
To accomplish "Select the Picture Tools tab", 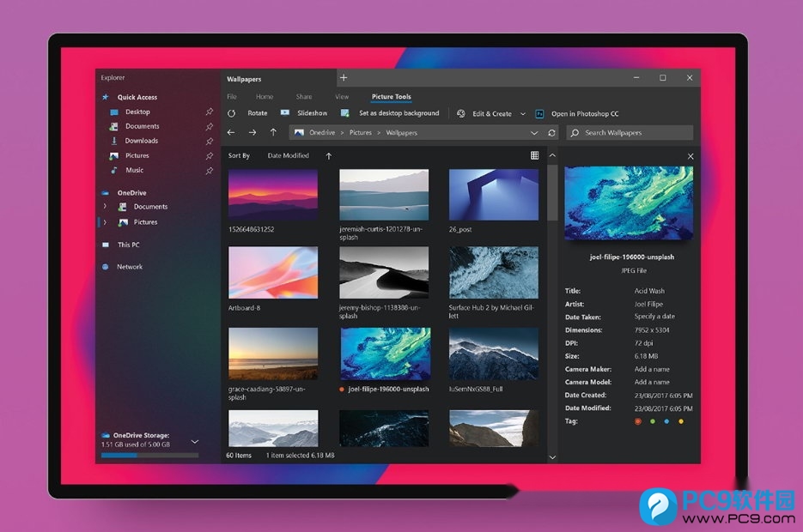I will point(392,97).
